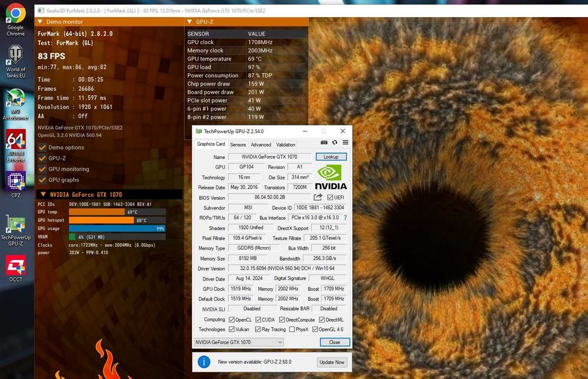Click 'Board power draw' sensor row
Screen dimensions: 588x379
click(x=246, y=92)
